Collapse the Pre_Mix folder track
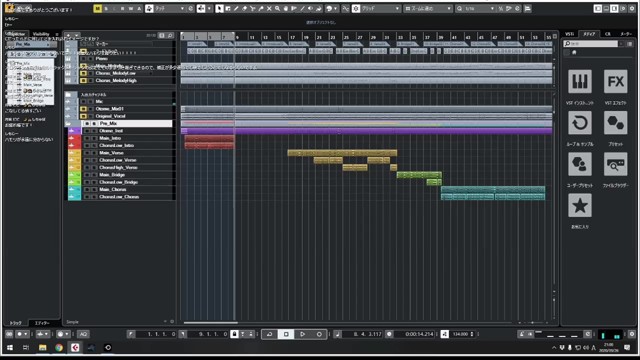 (x=69, y=123)
